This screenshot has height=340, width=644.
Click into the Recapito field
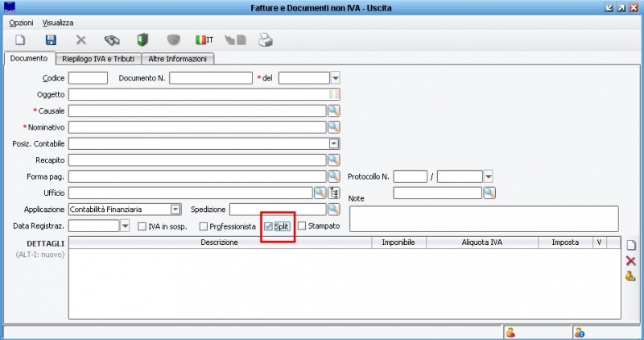197,160
